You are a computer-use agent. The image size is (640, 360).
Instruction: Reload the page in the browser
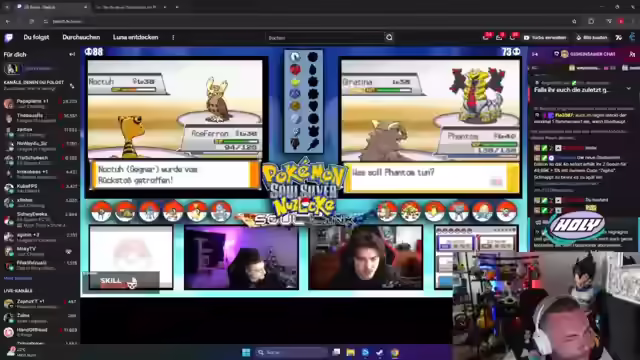[x=31, y=21]
